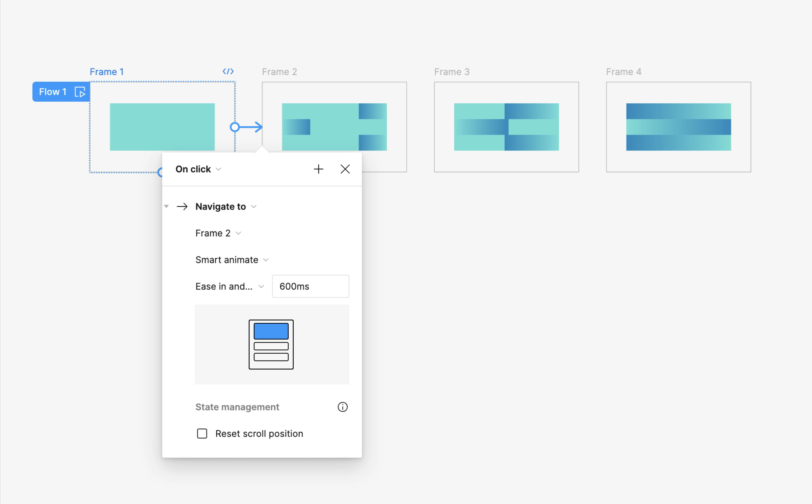Open the On click trigger dropdown
The height and width of the screenshot is (504, 812).
[198, 169]
